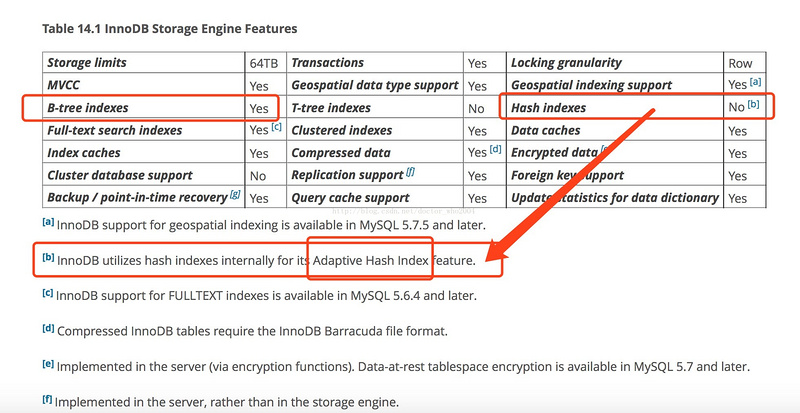Follow footnote [c] in Full-text search indexes row
800x413 pixels.
coord(275,128)
